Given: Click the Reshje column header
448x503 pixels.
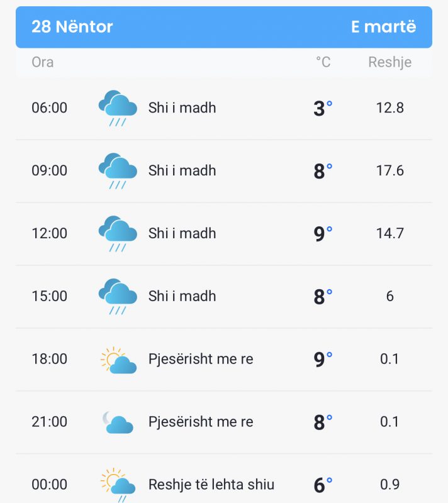Looking at the screenshot, I should tap(390, 62).
